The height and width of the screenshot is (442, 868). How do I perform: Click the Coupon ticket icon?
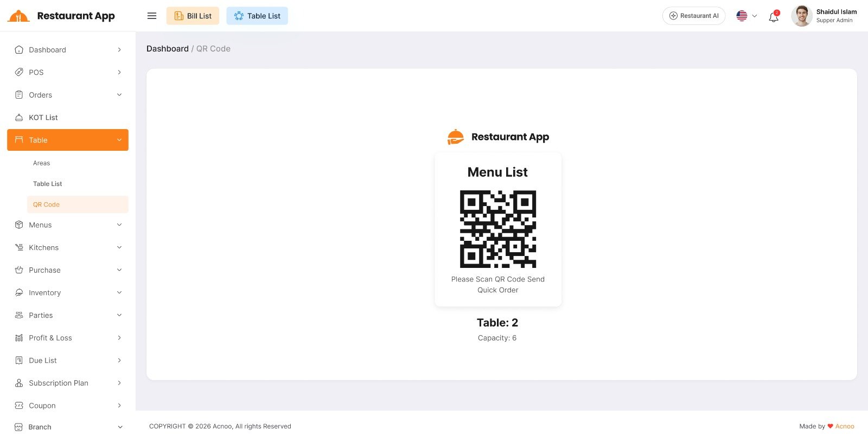tap(19, 406)
